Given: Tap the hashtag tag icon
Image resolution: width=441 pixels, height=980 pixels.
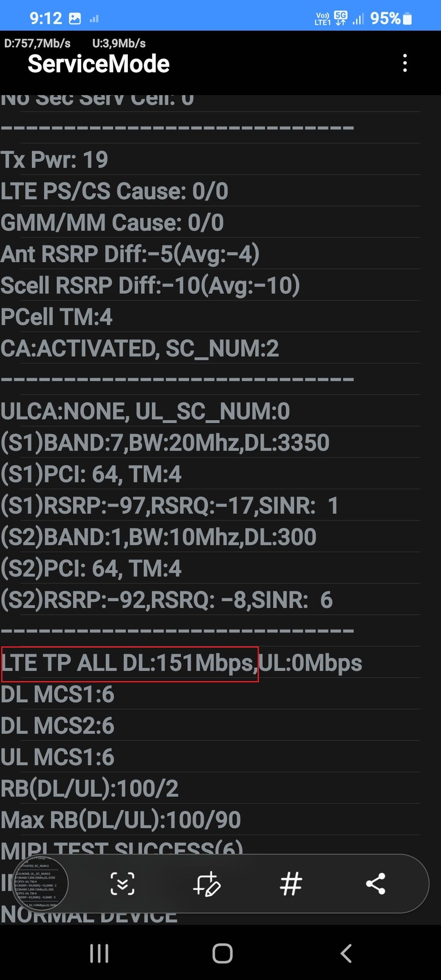Looking at the screenshot, I should point(291,883).
